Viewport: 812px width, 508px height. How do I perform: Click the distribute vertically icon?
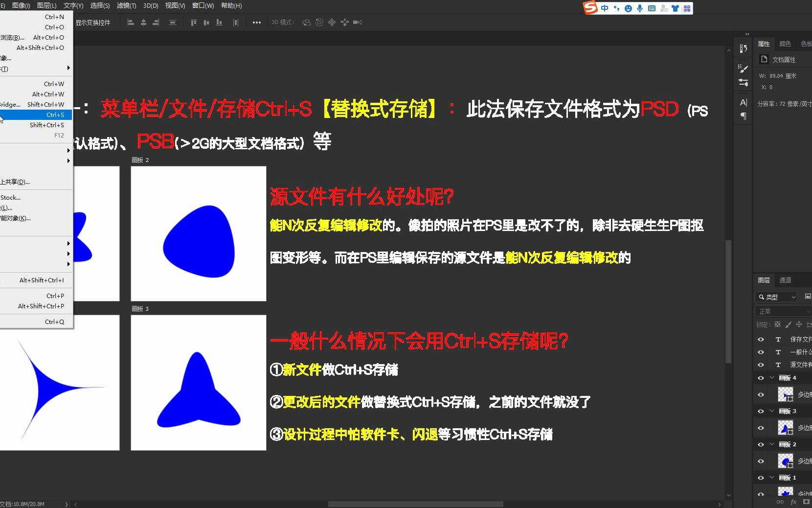pos(173,23)
